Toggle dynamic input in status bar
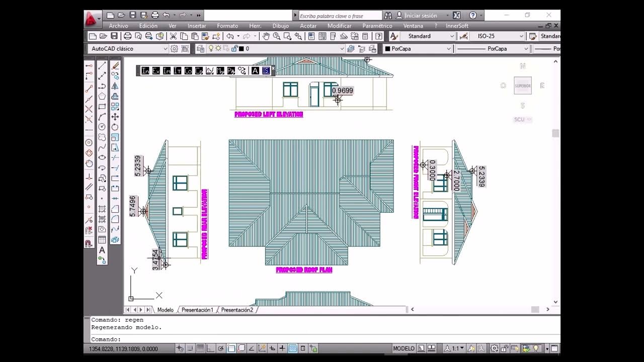This screenshot has height=362, width=644. [272, 348]
